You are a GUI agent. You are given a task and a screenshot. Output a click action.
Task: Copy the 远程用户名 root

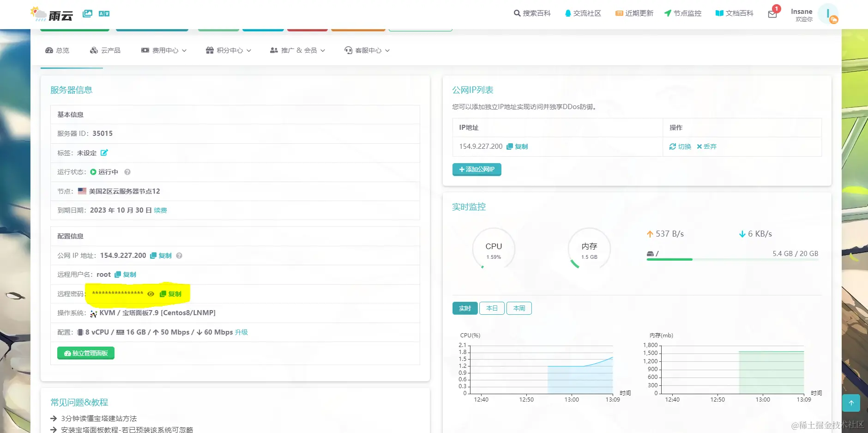(125, 274)
